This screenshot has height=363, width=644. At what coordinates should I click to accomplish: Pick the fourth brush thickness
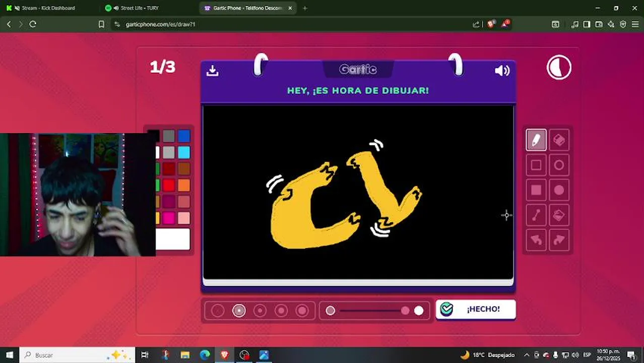281,311
